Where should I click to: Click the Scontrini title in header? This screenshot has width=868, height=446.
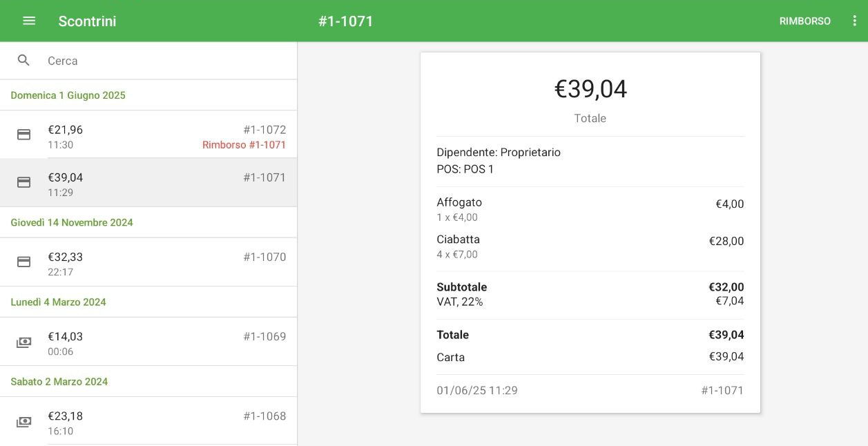click(x=87, y=21)
